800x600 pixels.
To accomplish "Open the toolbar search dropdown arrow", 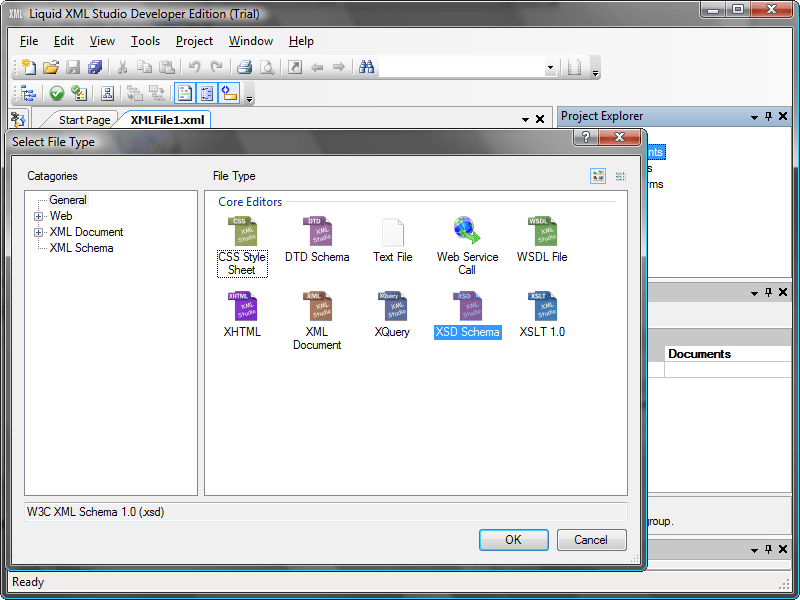I will tap(550, 67).
